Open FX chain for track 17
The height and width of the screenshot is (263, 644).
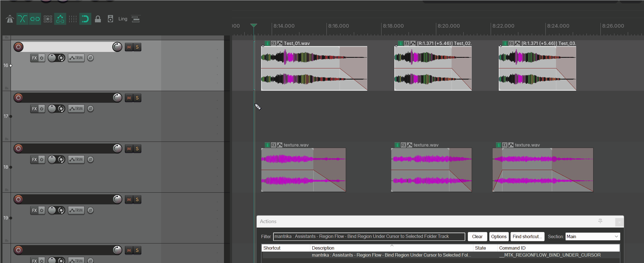point(34,109)
